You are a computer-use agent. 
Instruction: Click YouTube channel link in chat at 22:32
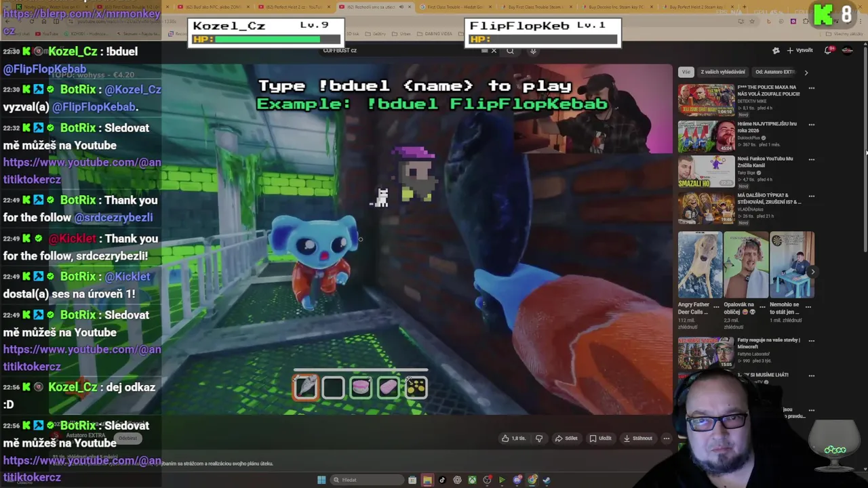(x=82, y=171)
